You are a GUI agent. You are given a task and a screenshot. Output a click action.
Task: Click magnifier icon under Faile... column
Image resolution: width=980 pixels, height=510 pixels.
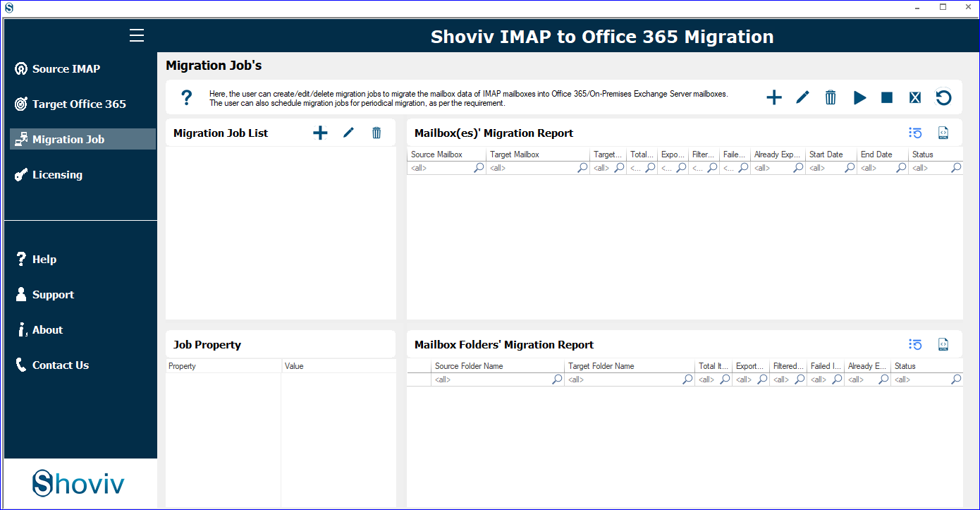(744, 168)
